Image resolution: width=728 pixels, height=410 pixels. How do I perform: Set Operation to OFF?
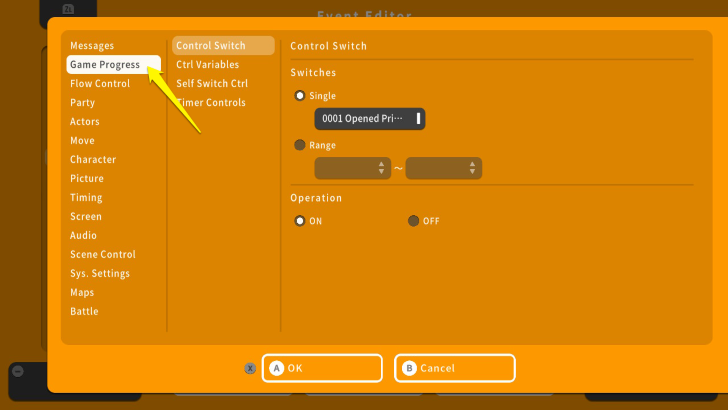click(x=413, y=221)
